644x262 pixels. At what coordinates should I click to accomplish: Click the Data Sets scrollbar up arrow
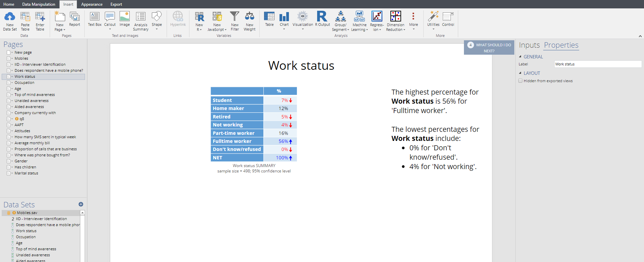pyautogui.click(x=82, y=213)
